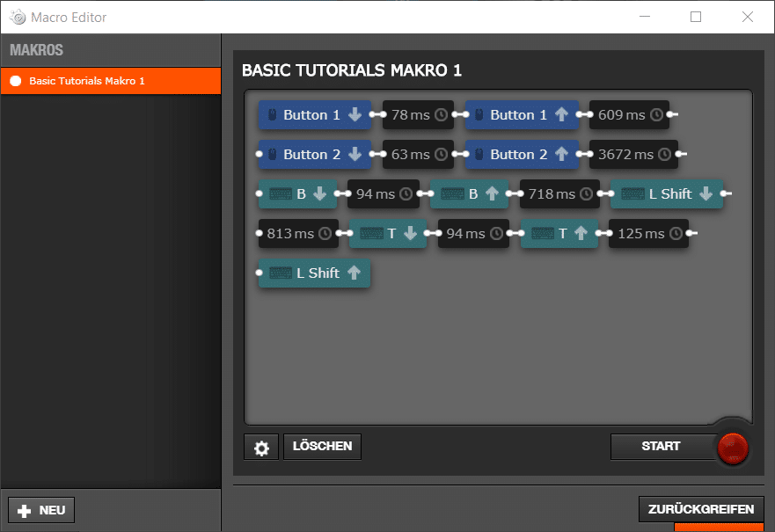Viewport: 775px width, 532px height.
Task: Click the ZURÜCKGREIFEN button
Action: click(701, 509)
